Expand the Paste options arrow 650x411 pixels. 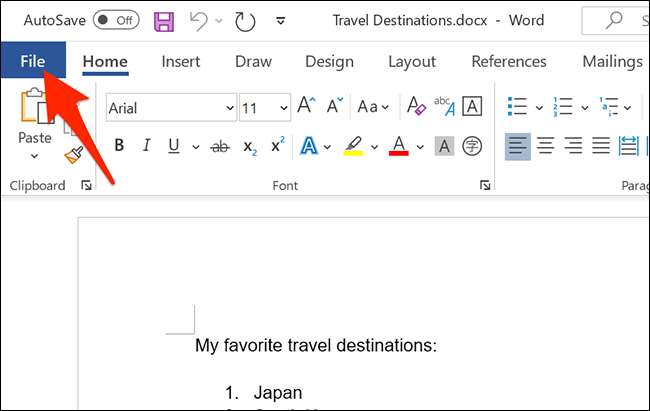(x=35, y=156)
